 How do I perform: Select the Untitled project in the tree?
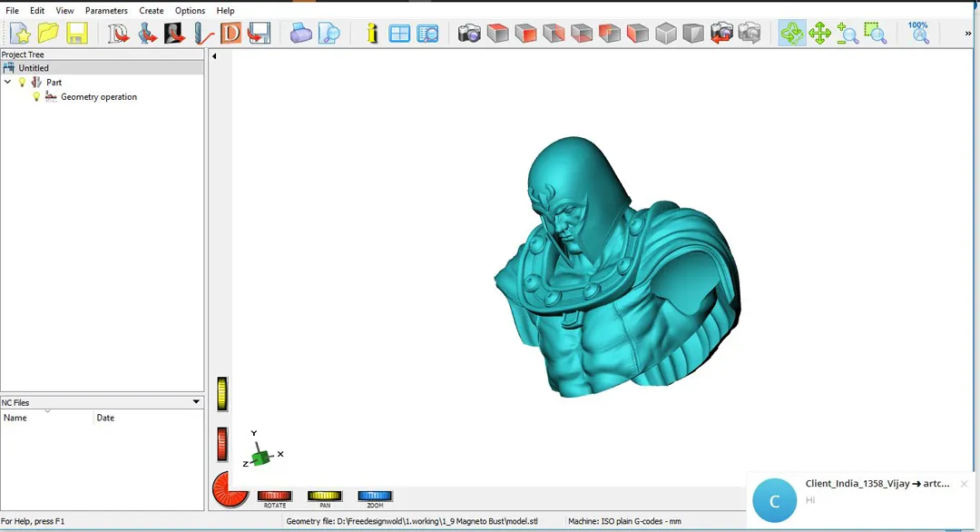click(x=34, y=67)
